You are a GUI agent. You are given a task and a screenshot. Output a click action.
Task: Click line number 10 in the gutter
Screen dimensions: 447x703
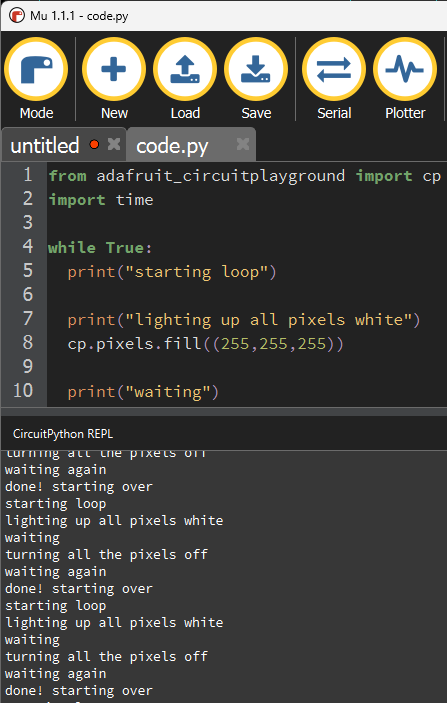[23, 391]
